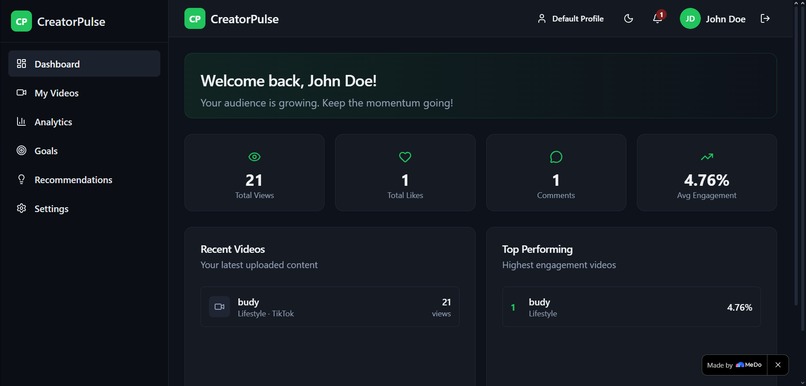The image size is (806, 386).
Task: Click the 4.76% value in Top Performing
Action: pyautogui.click(x=740, y=307)
